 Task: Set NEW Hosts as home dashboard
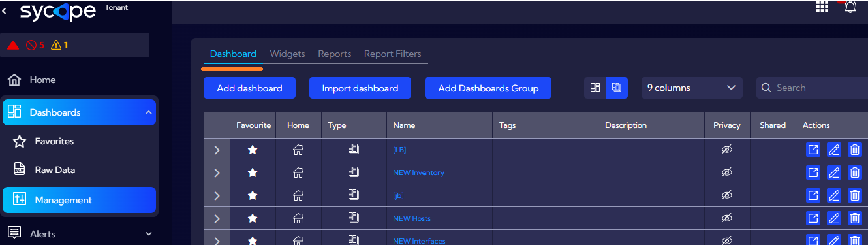point(298,218)
